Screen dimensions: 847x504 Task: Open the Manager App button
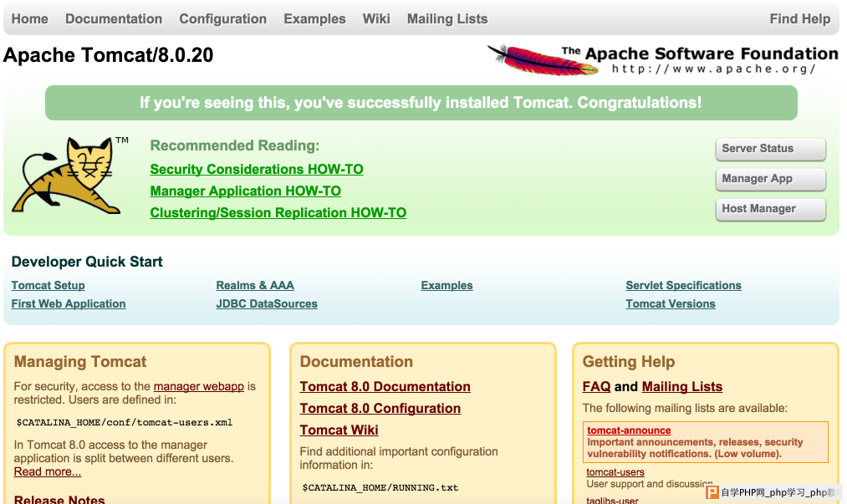[x=770, y=179]
